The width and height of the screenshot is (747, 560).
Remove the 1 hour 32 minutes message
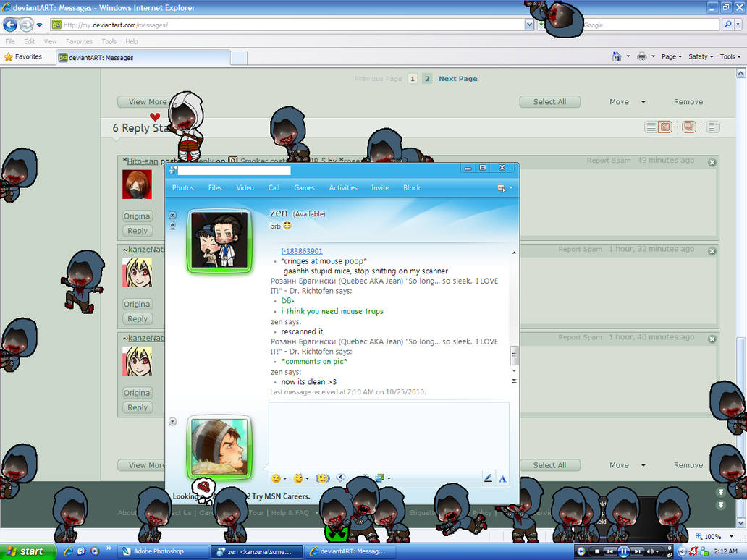point(712,251)
